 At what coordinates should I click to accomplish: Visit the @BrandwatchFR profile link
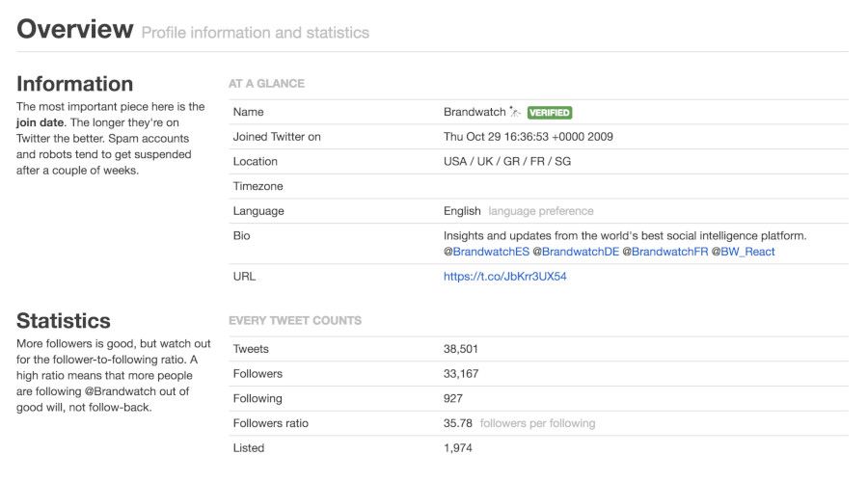coord(665,252)
